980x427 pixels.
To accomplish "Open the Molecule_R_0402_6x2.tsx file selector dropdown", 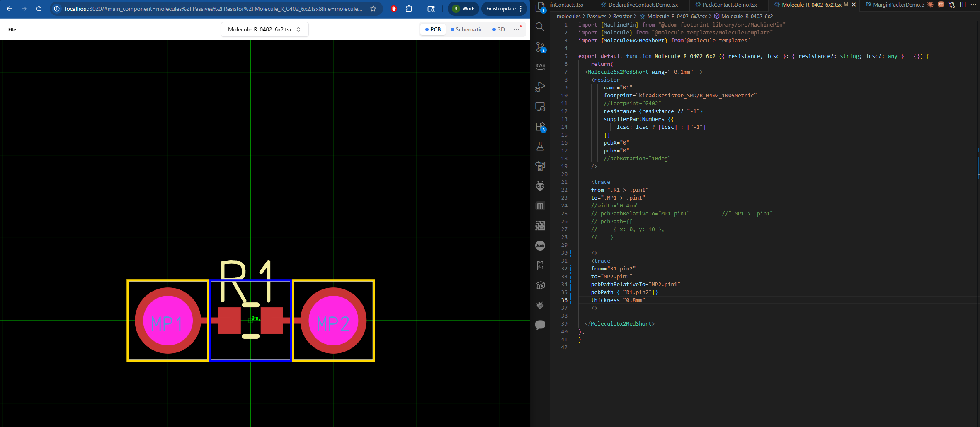I will pyautogui.click(x=264, y=29).
